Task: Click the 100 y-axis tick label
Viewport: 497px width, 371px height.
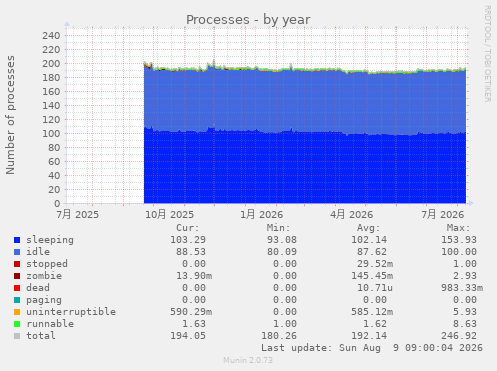Action: tap(51, 134)
